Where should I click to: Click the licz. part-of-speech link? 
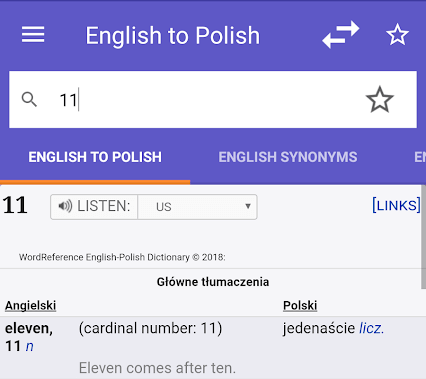(x=371, y=328)
